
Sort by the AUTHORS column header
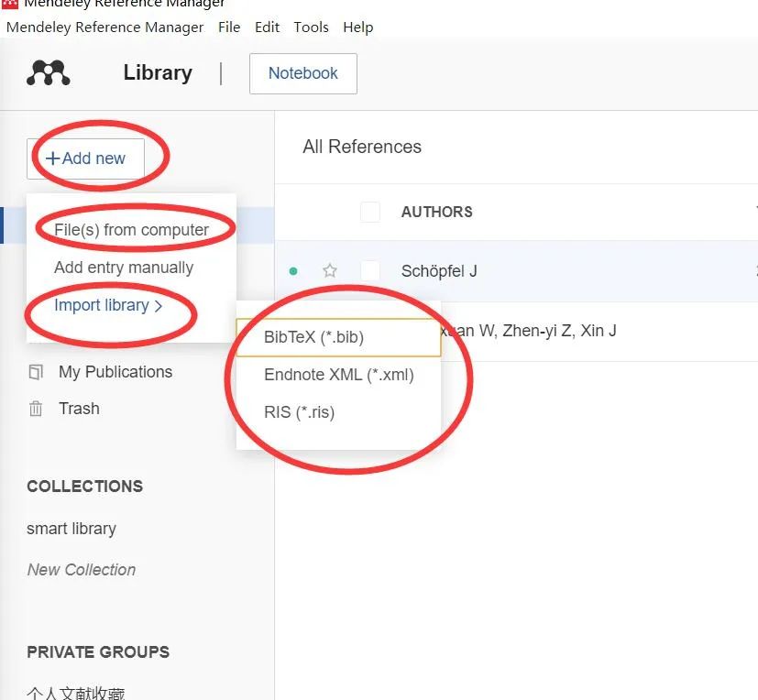pos(437,212)
